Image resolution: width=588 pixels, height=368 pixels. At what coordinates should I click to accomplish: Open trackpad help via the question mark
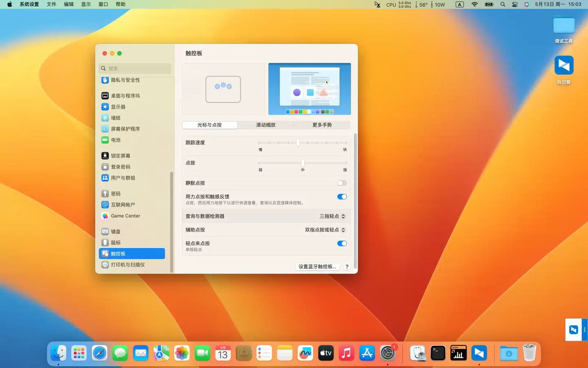[x=347, y=267]
